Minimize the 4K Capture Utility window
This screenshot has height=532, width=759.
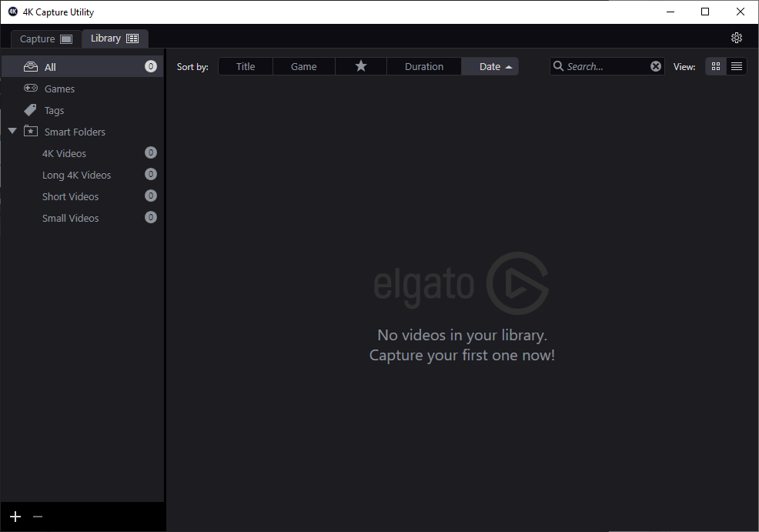coord(670,12)
